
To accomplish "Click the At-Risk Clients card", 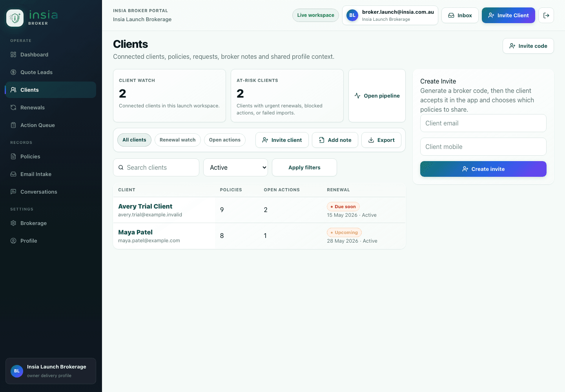I will 287,96.
